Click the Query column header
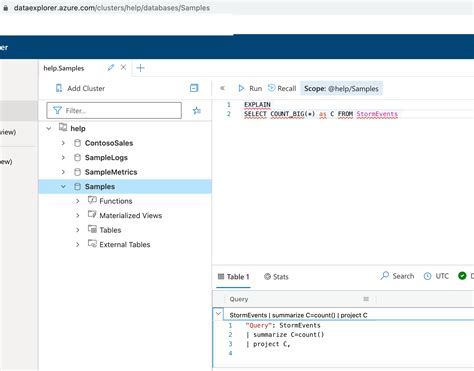Screen dimensions: 474x371 tap(239, 299)
